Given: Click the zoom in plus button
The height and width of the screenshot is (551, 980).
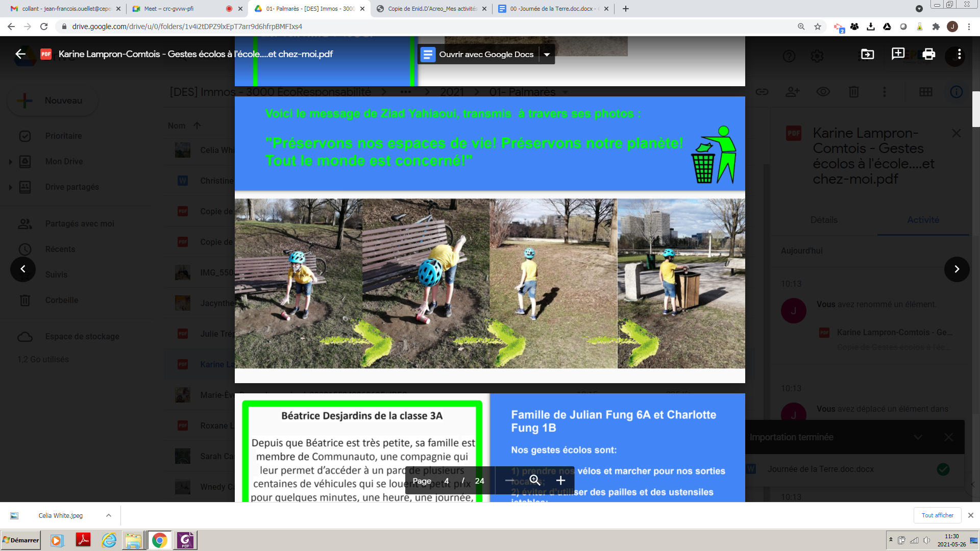Looking at the screenshot, I should tap(560, 481).
